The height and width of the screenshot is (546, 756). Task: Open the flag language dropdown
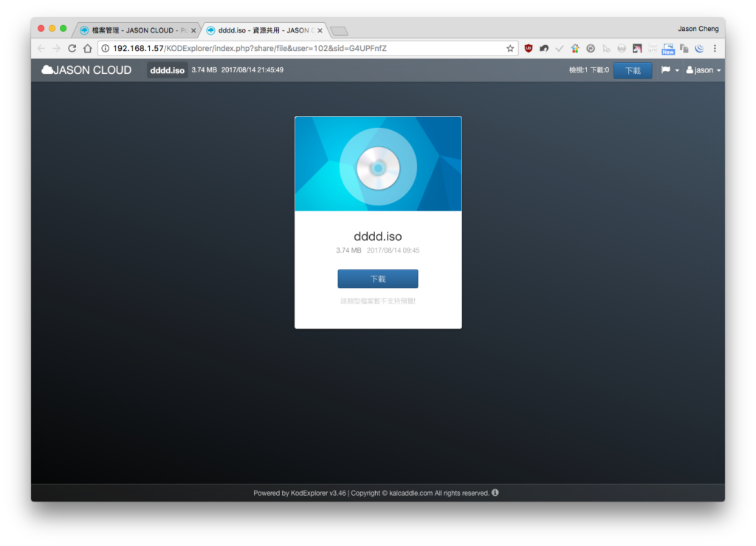click(x=670, y=70)
